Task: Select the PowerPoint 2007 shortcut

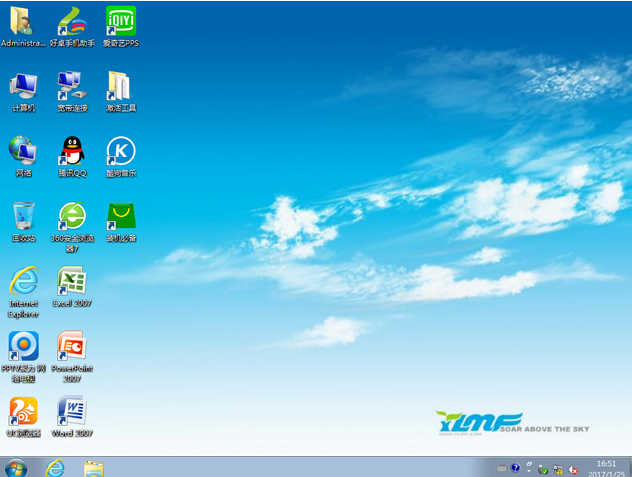Action: [72, 346]
